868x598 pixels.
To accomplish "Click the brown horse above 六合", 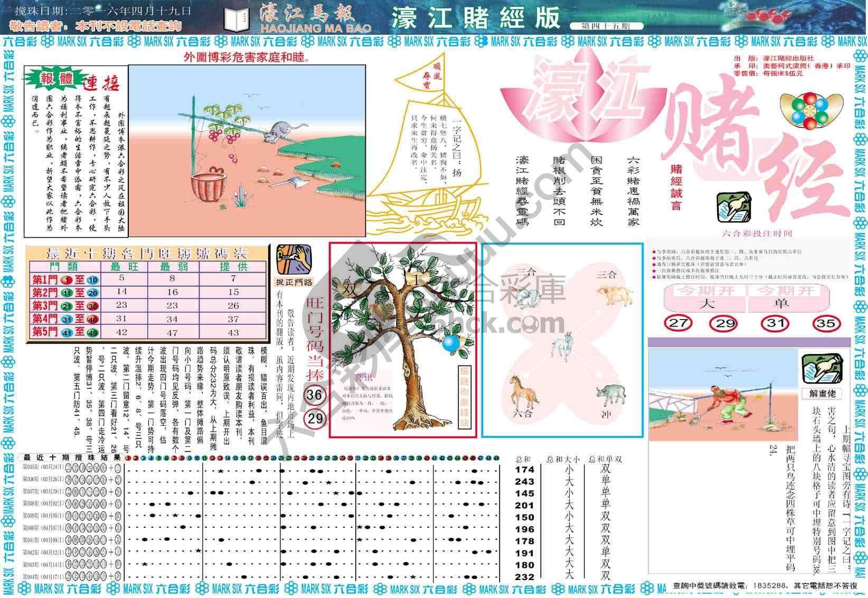I will (x=523, y=392).
